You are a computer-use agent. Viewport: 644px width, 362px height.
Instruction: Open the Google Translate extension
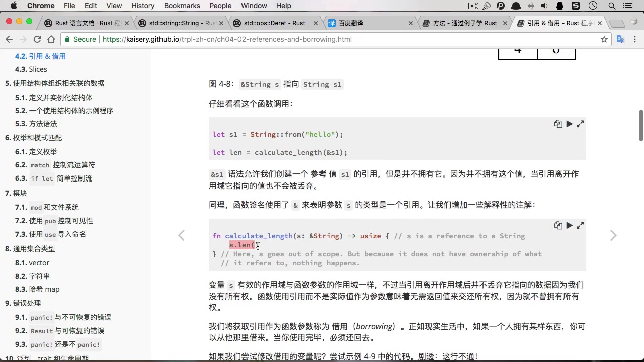point(620,39)
